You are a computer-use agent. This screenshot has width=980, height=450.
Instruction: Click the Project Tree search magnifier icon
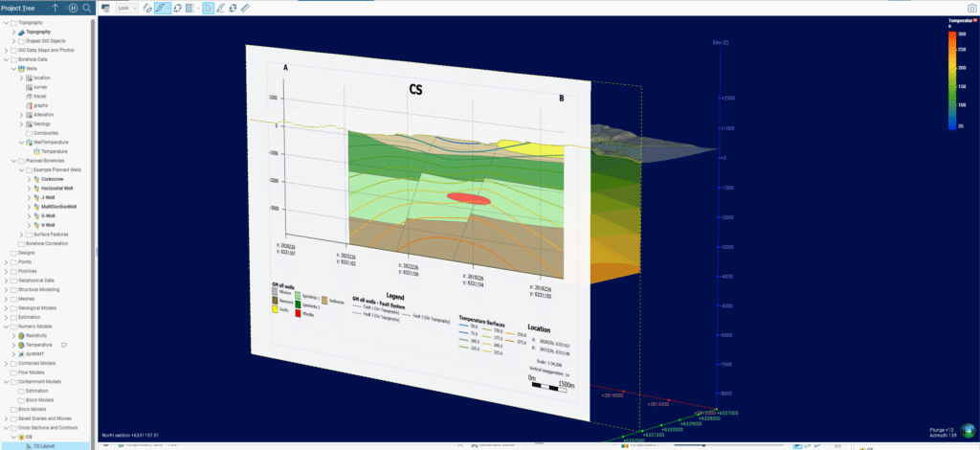87,8
